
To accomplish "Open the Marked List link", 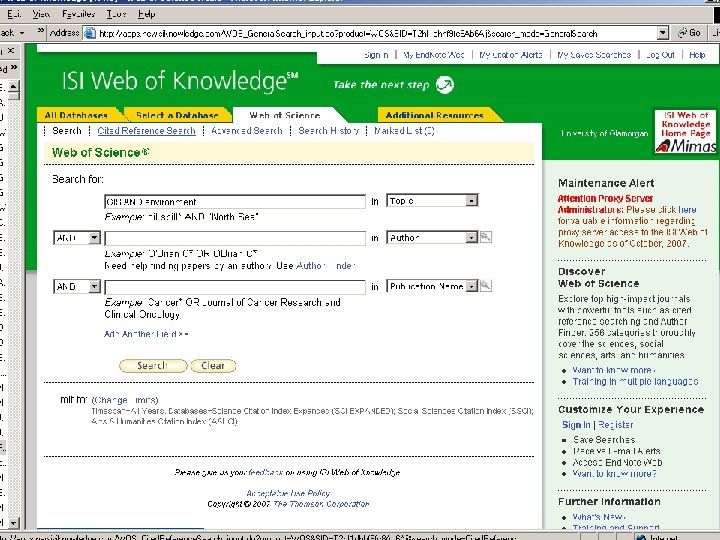I will (404, 131).
